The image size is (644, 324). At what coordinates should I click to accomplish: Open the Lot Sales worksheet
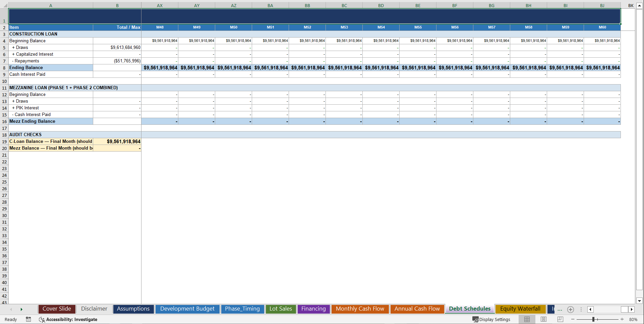[280, 309]
